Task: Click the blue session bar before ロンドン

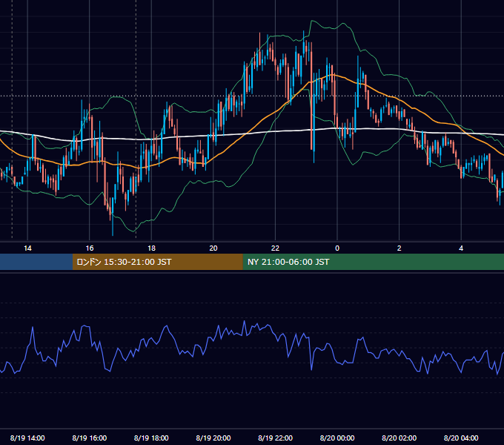Action: [x=36, y=262]
